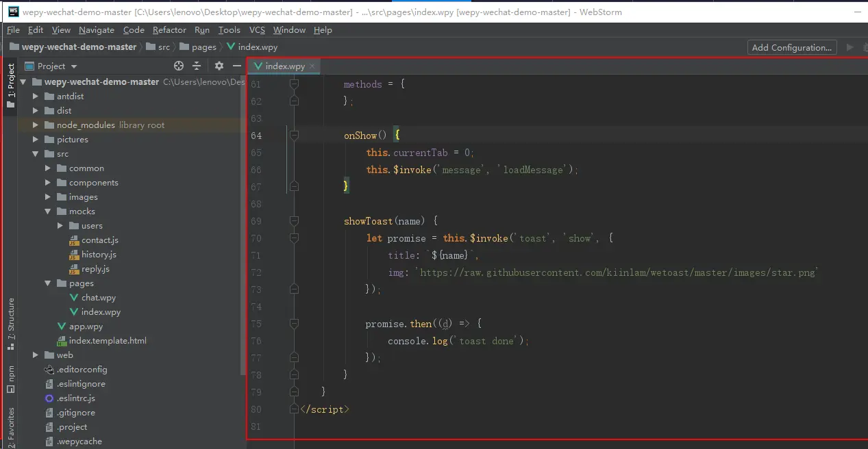Collapse the wepy-wechat-demo-master root node
The height and width of the screenshot is (449, 868).
(23, 81)
